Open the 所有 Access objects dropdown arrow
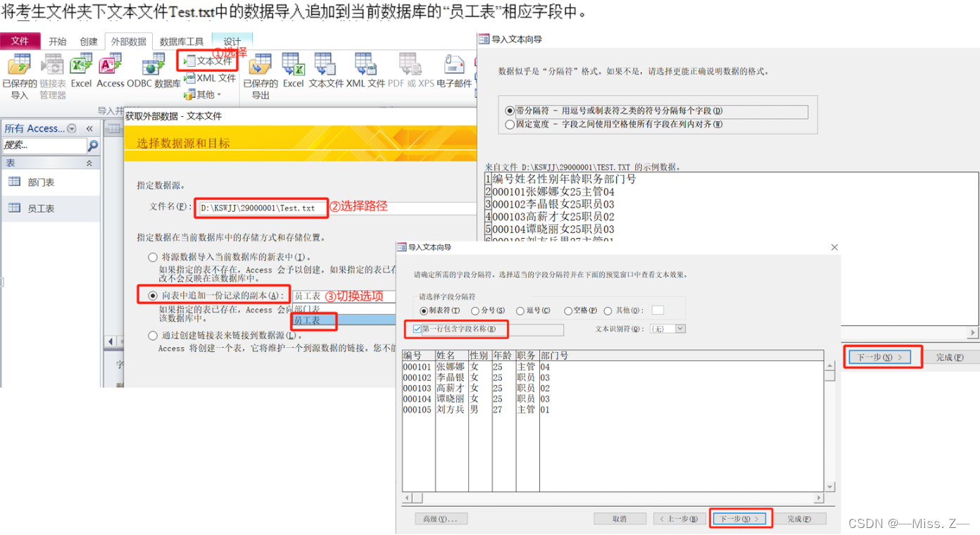The image size is (980, 535). pos(71,128)
